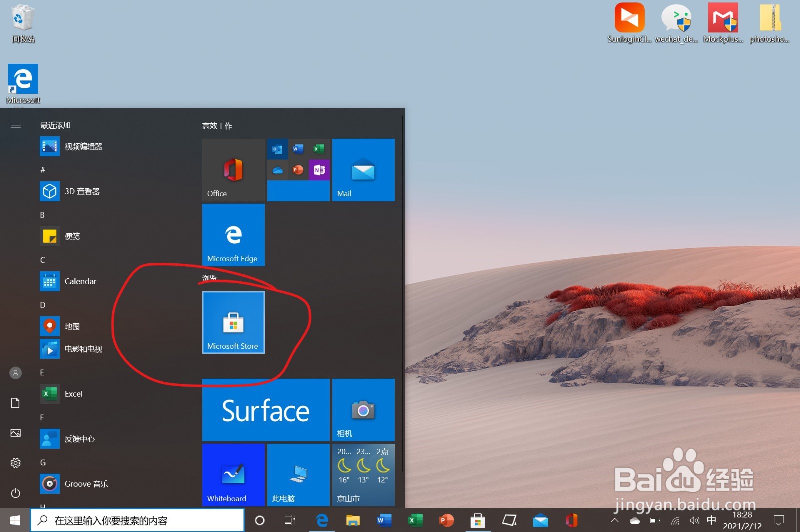Open Cortana circle on taskbar
Screen dimensions: 800x532
(x=259, y=520)
